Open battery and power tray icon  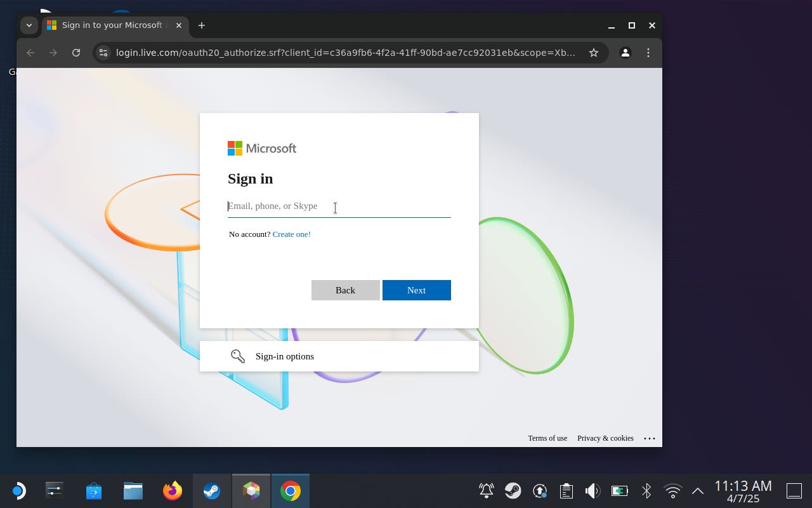pyautogui.click(x=619, y=491)
